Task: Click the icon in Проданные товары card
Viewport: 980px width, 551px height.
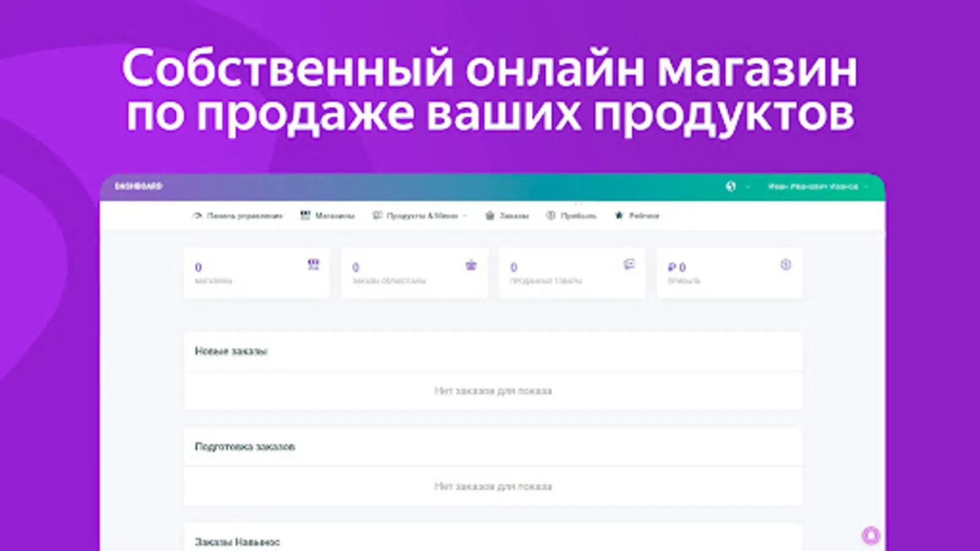Action: [x=629, y=264]
